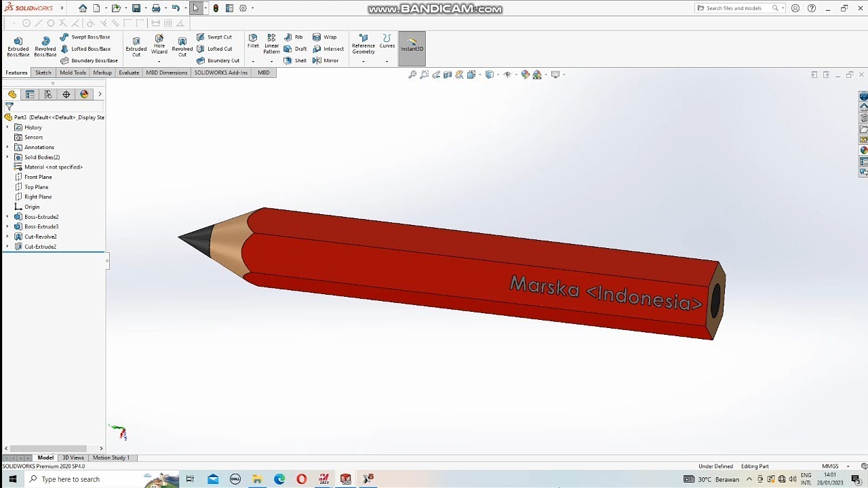Viewport: 868px width, 488px height.
Task: Switch to the 3D Views tab
Action: (73, 457)
